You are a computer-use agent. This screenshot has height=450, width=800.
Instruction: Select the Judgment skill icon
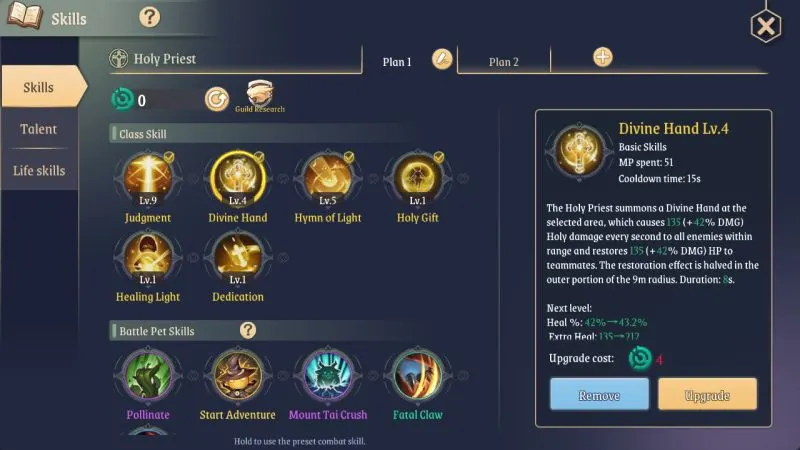[x=148, y=178]
